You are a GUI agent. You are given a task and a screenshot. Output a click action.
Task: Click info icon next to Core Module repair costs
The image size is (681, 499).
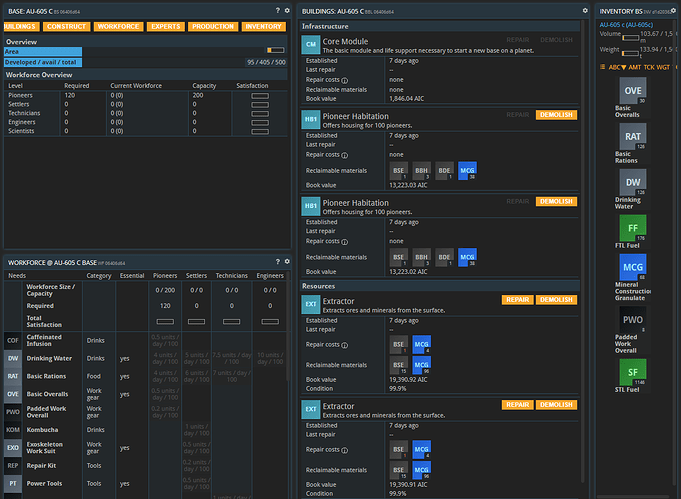pyautogui.click(x=344, y=80)
